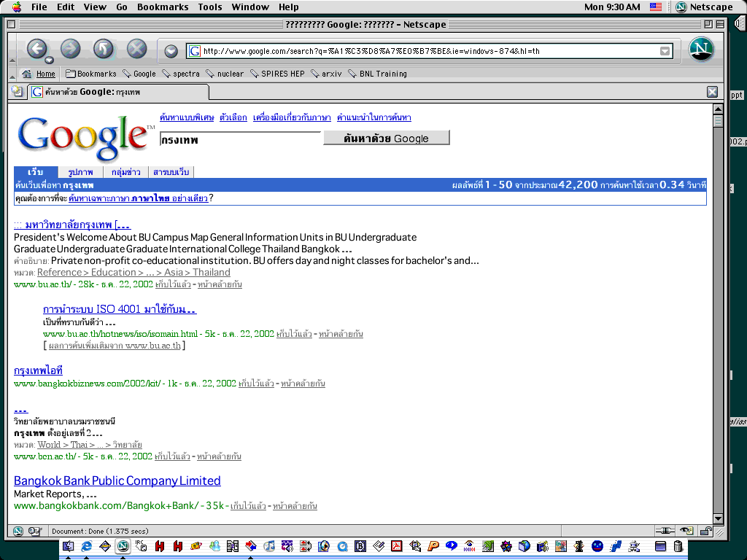Click the Trash icon in launcher strip
Image resolution: width=747 pixels, height=560 pixels.
tap(678, 545)
